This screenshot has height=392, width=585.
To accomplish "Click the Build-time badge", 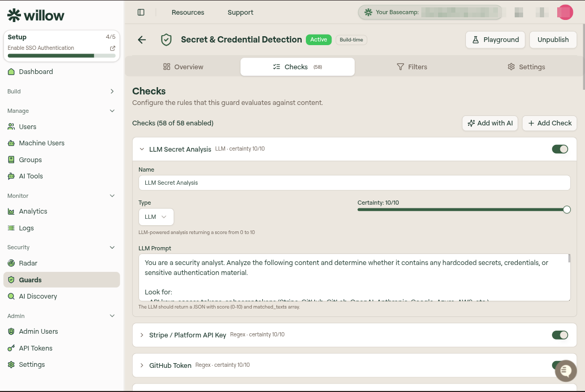I will [x=351, y=40].
